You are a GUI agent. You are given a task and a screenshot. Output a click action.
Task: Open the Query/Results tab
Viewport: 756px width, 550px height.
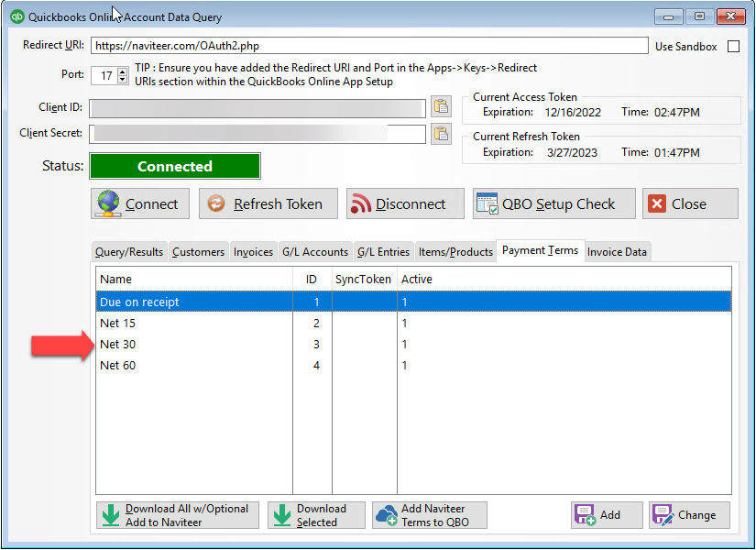click(129, 252)
